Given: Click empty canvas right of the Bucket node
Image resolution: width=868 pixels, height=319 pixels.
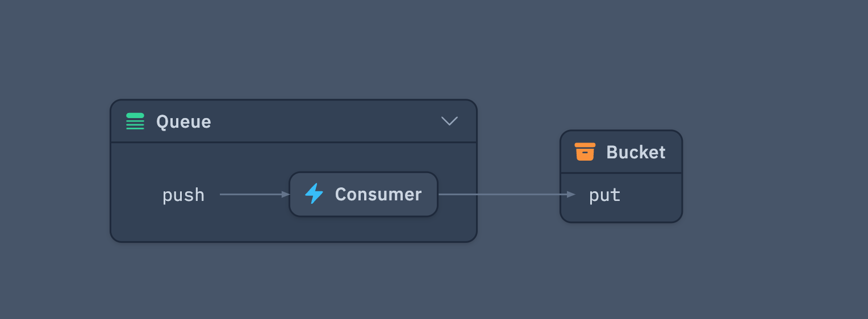Looking at the screenshot, I should tap(773, 176).
